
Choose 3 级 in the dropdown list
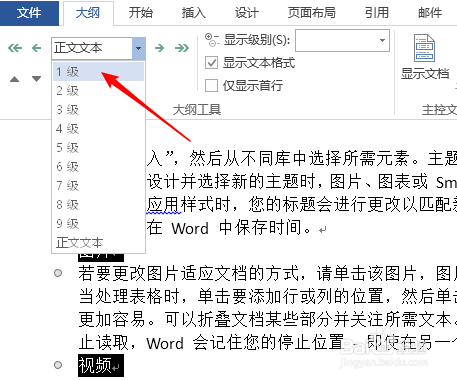(98, 110)
